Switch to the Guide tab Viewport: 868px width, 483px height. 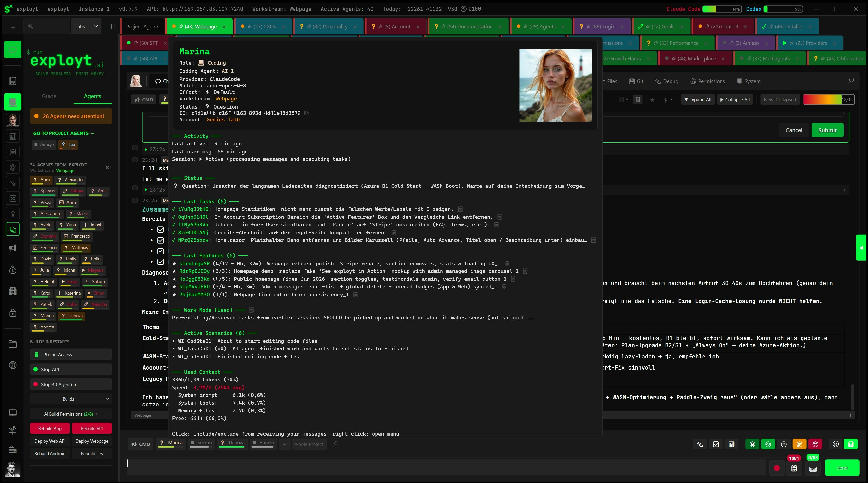coord(49,96)
